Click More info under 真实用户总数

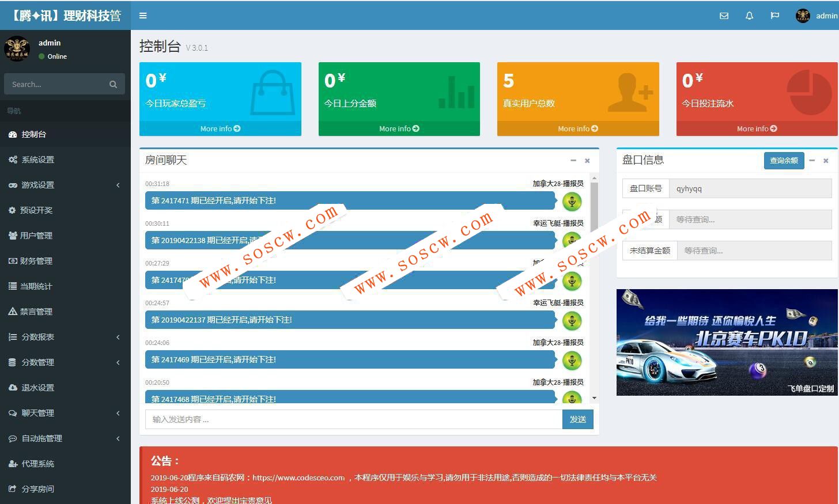578,128
